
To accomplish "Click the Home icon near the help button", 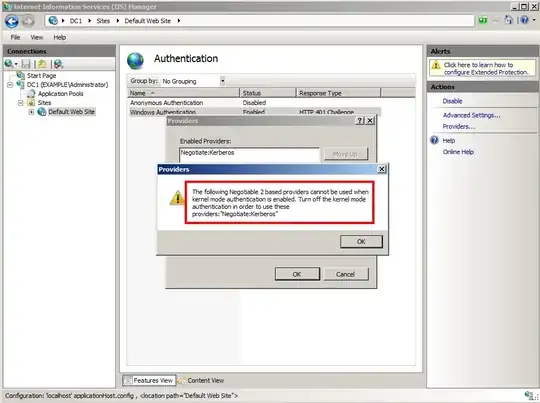I will (x=509, y=20).
